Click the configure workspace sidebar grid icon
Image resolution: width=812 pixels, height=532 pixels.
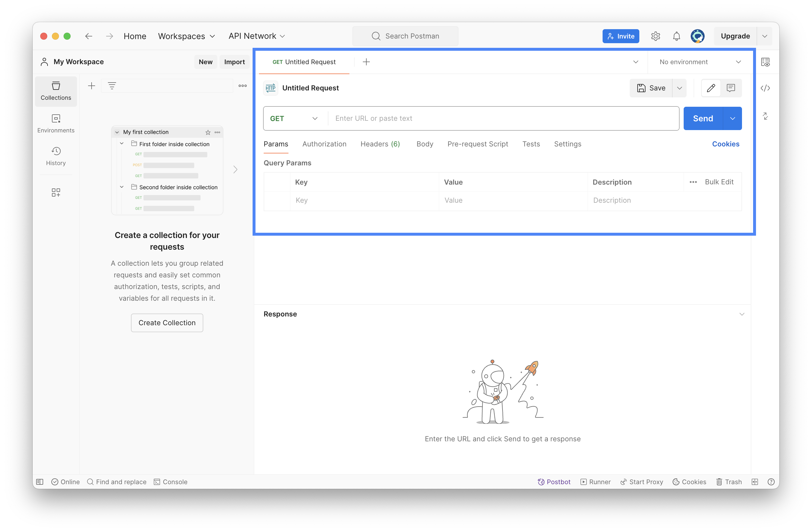(x=56, y=192)
